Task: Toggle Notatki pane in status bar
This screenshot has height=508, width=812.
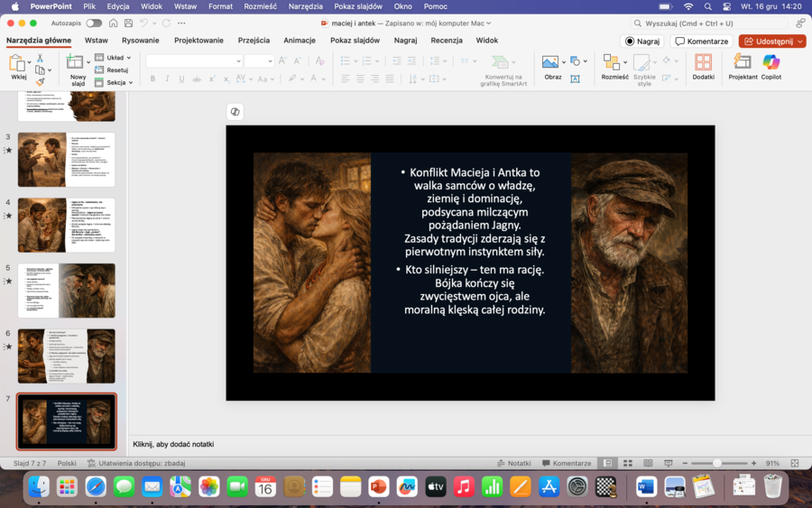Action: [x=513, y=463]
